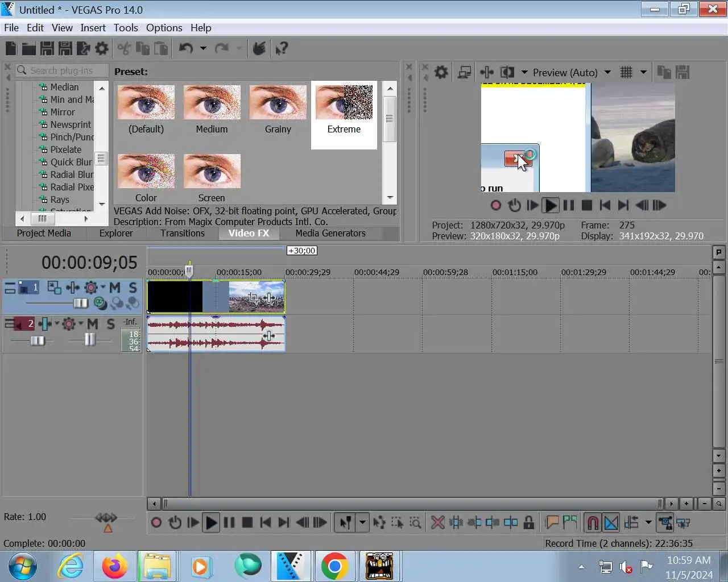Click the red X Delete icon in toolbar
The image size is (728, 582).
437,522
